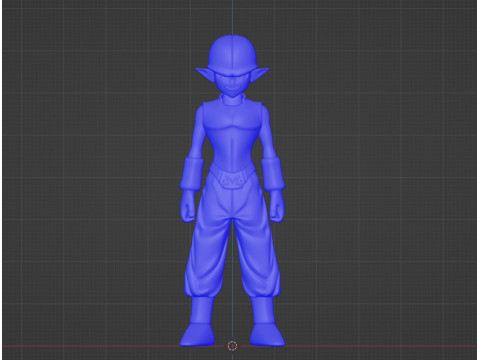Click the 3D cursor at world origin

click(232, 346)
